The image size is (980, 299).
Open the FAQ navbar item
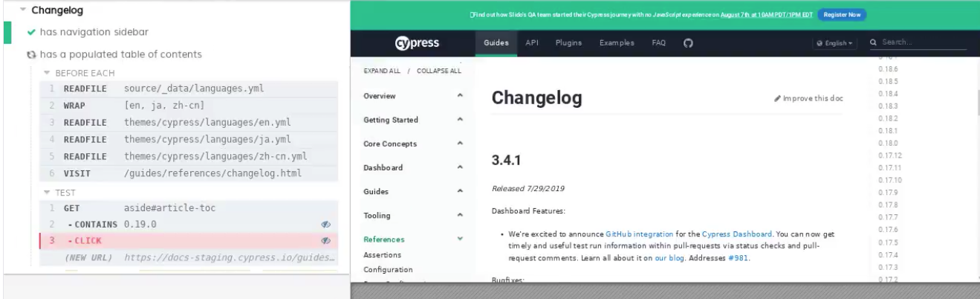click(x=659, y=43)
